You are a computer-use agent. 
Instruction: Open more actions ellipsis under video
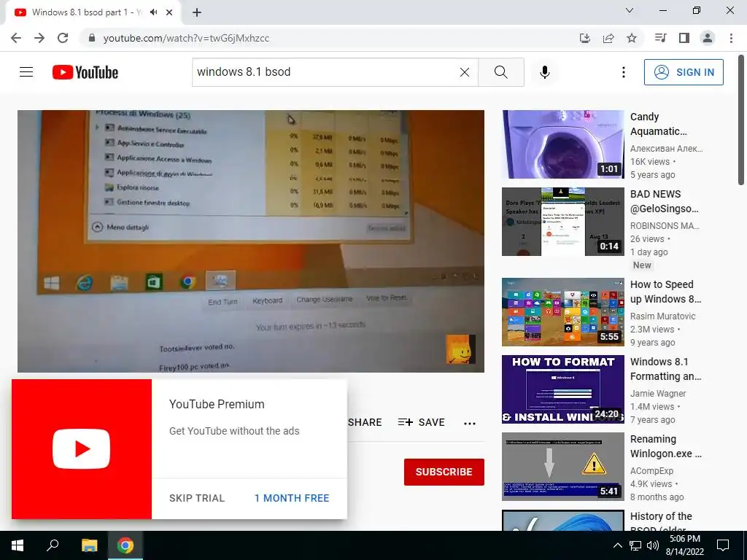[x=470, y=424]
